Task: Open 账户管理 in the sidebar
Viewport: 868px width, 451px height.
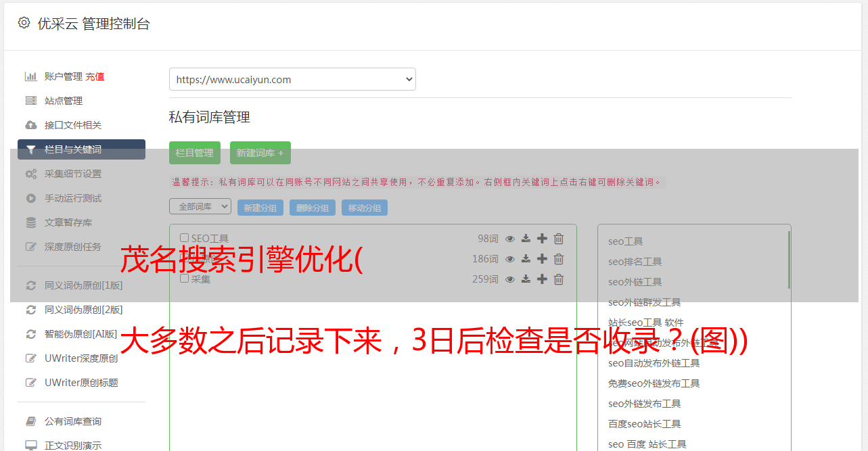Action: point(63,76)
